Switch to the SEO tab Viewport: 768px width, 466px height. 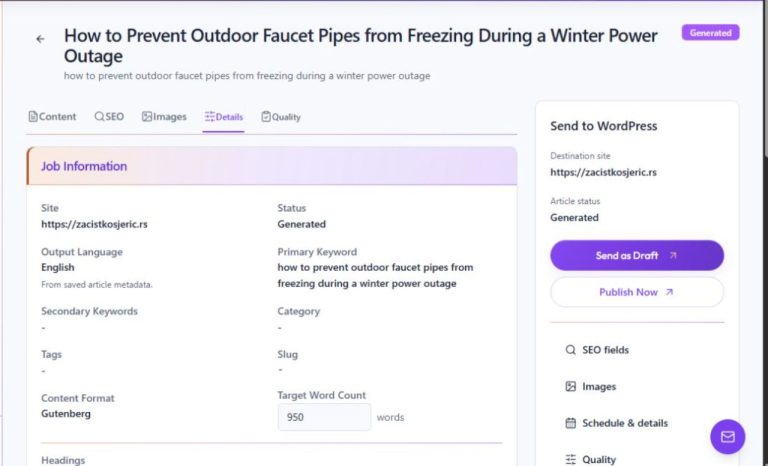pos(109,117)
